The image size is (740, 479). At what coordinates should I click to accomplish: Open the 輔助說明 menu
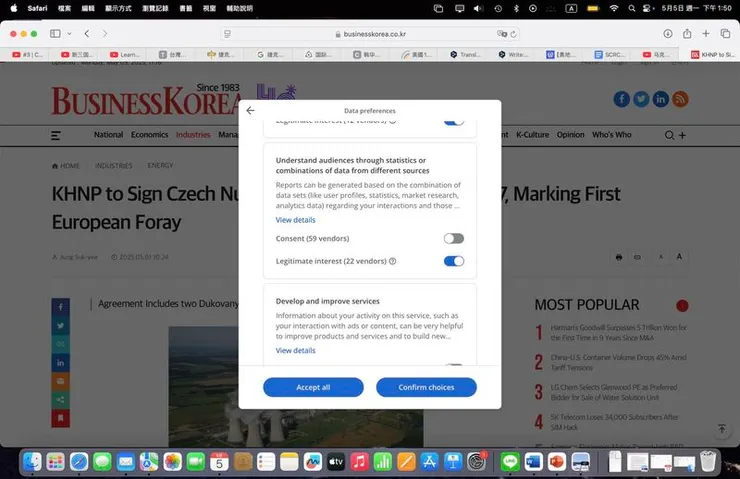(x=240, y=8)
